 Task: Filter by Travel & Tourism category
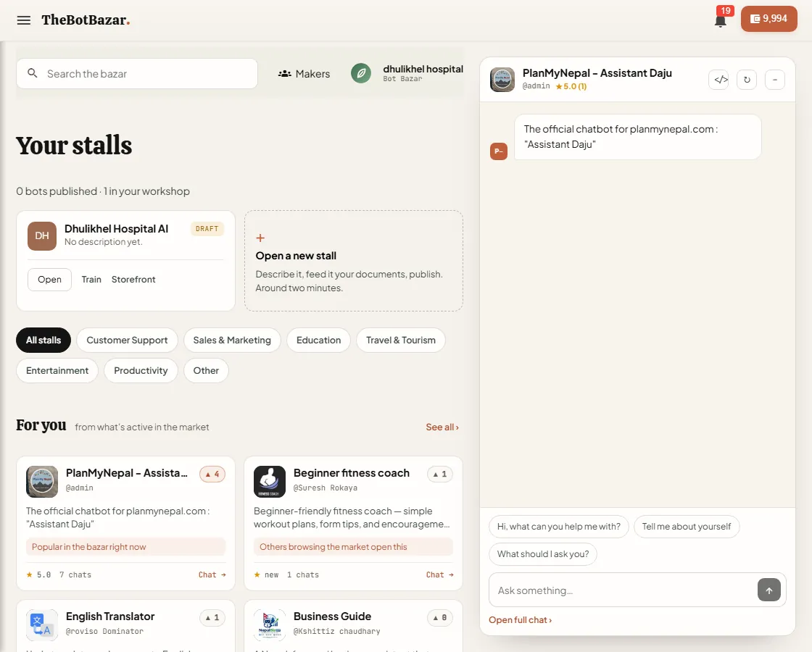tap(401, 340)
